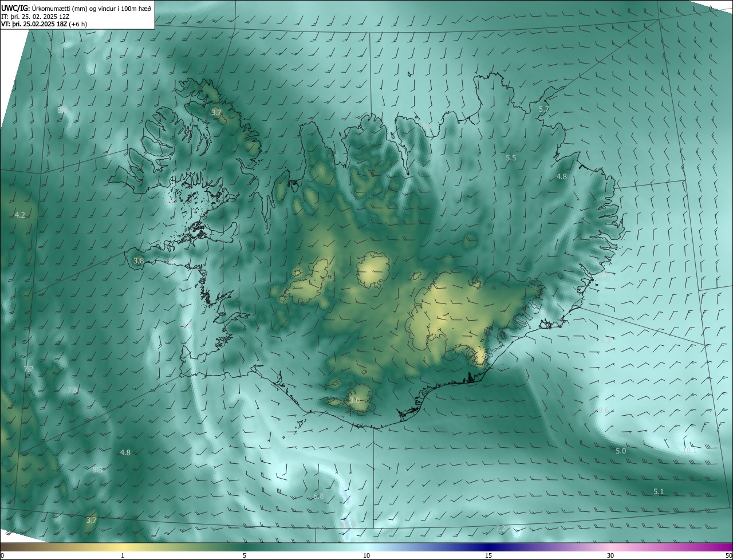Click the 9.6 value label

tap(604, 411)
